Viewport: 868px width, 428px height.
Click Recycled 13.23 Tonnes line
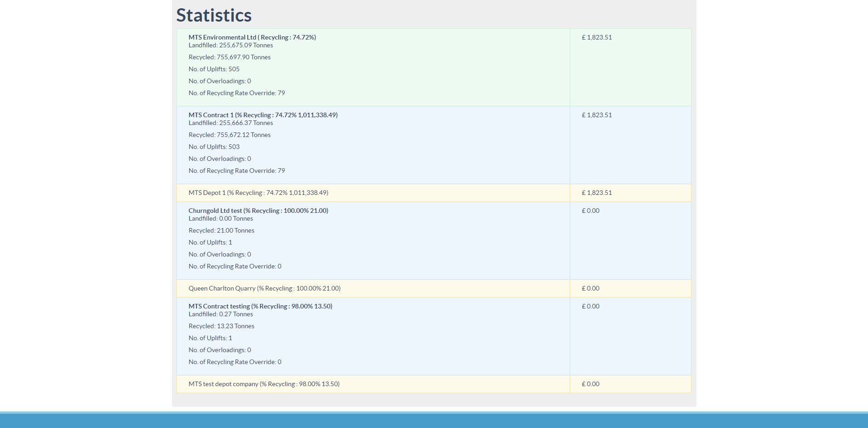coord(221,326)
